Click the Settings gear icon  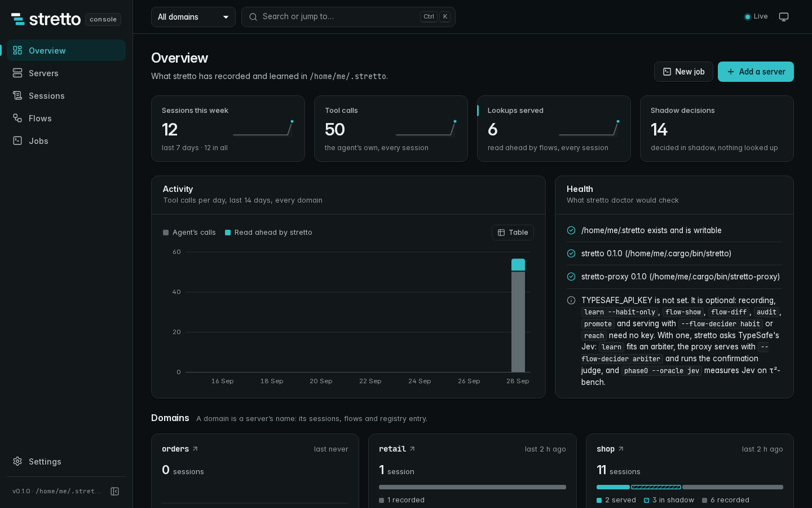tap(17, 461)
